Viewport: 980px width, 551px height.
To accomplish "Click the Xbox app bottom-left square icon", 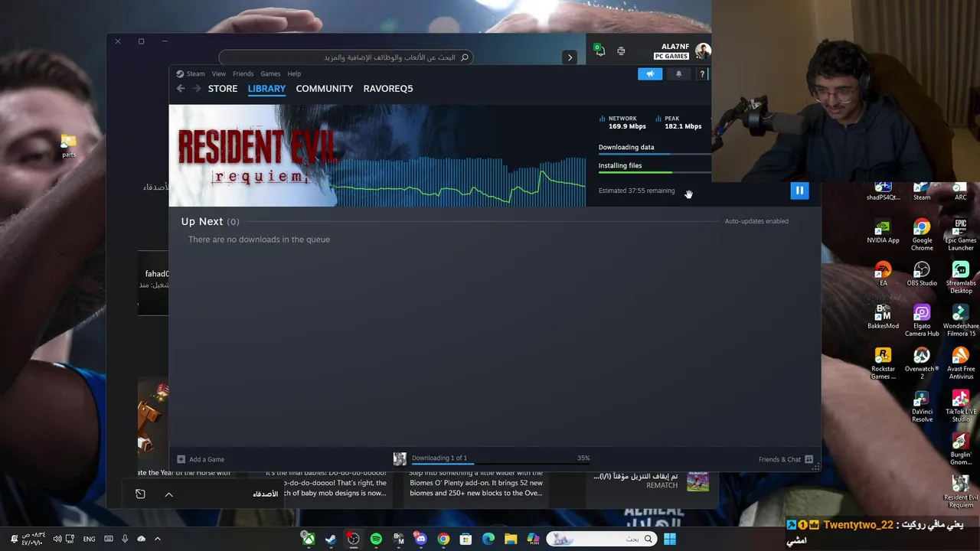I will (140, 494).
